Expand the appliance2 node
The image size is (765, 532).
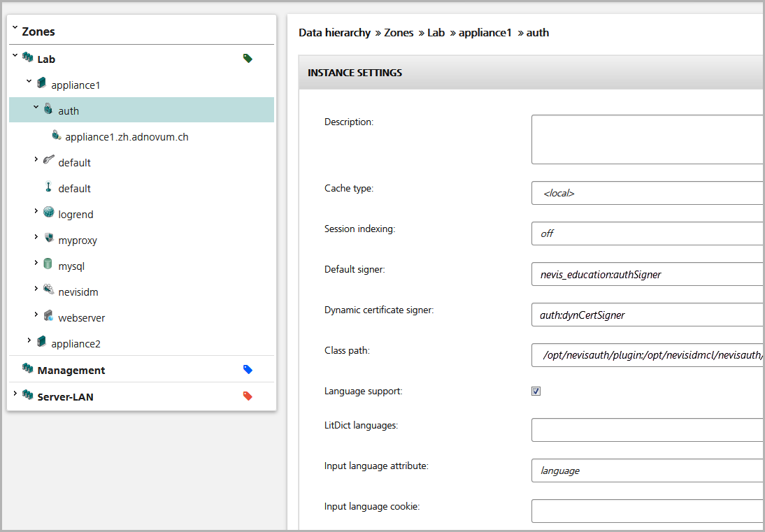29,340
